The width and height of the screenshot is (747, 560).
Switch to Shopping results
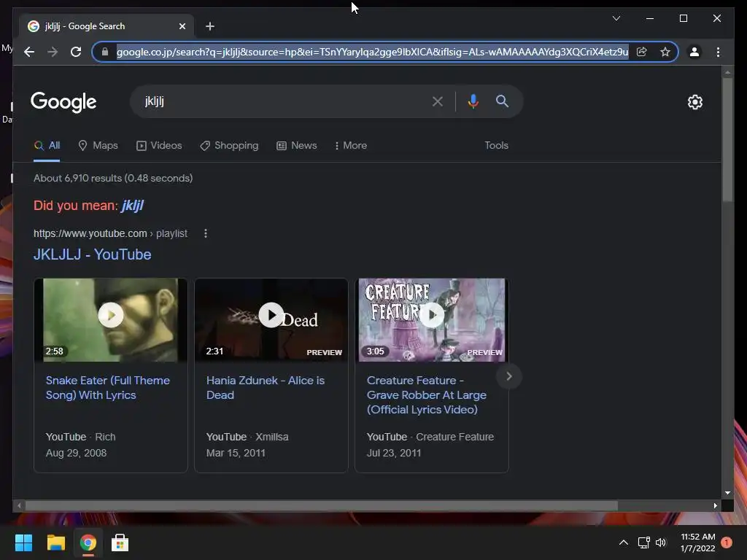click(x=229, y=145)
